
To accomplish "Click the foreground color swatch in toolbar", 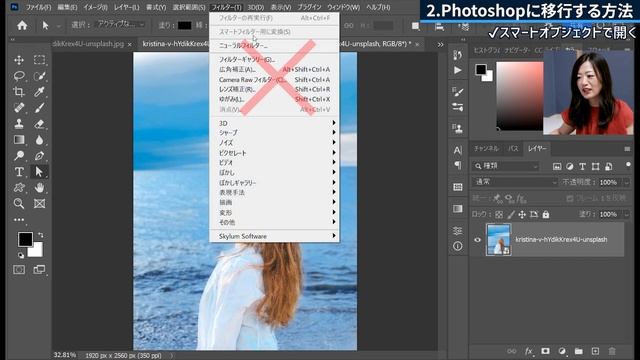I will click(25, 240).
